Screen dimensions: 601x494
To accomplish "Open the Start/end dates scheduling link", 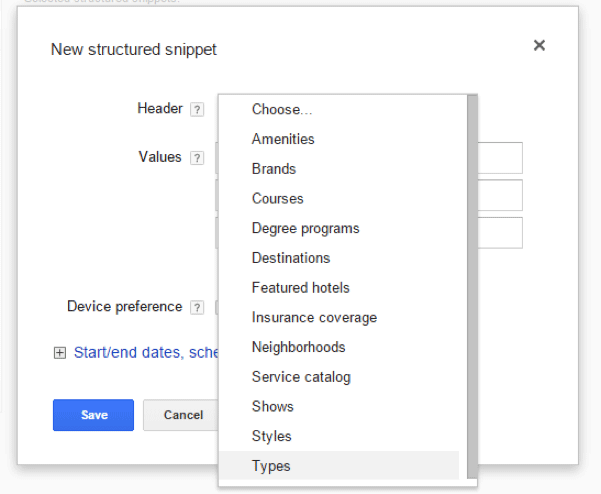I will pos(146,352).
